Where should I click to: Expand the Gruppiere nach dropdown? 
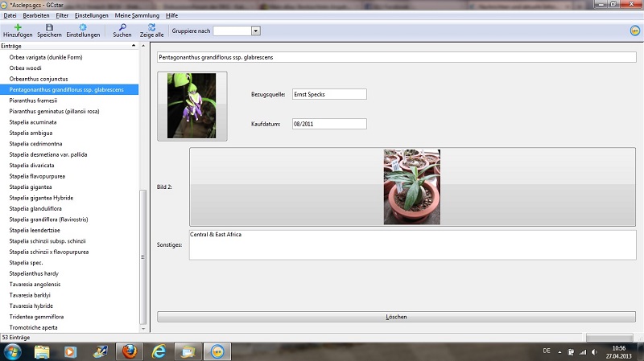255,31
